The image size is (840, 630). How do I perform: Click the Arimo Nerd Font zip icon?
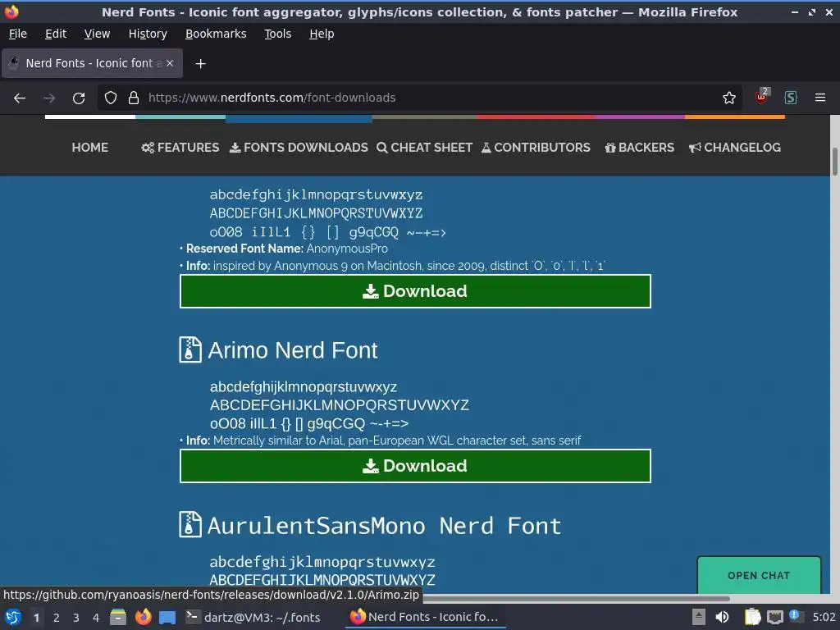pyautogui.click(x=189, y=349)
